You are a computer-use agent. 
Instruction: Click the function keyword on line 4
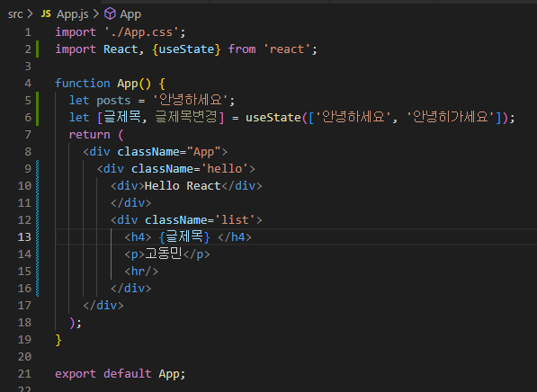(x=83, y=84)
